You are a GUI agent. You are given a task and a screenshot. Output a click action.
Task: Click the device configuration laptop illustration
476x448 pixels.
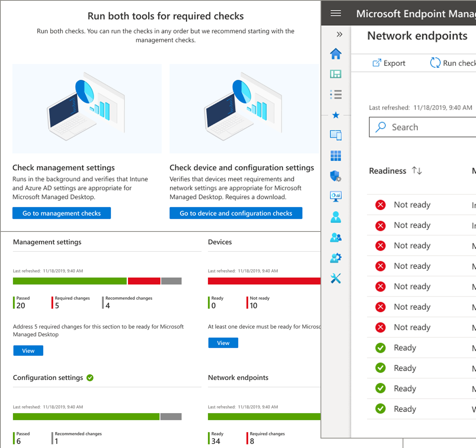click(244, 109)
